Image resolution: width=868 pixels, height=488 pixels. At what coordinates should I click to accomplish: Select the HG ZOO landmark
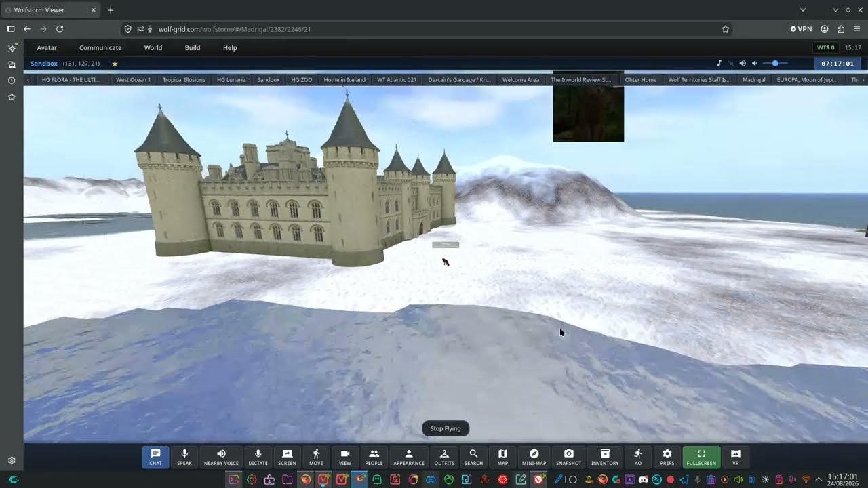(302, 80)
